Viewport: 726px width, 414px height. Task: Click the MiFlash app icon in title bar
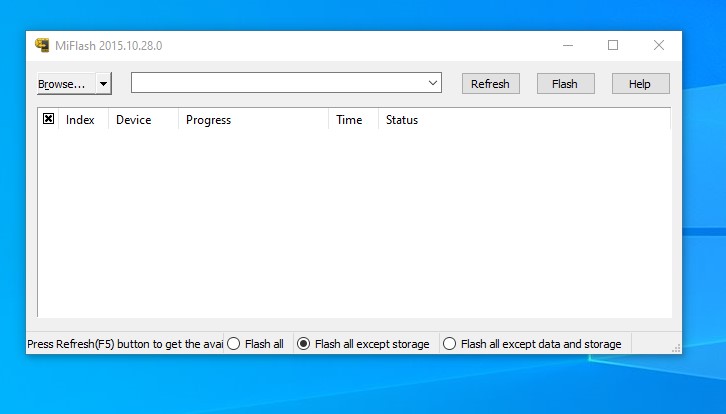42,45
